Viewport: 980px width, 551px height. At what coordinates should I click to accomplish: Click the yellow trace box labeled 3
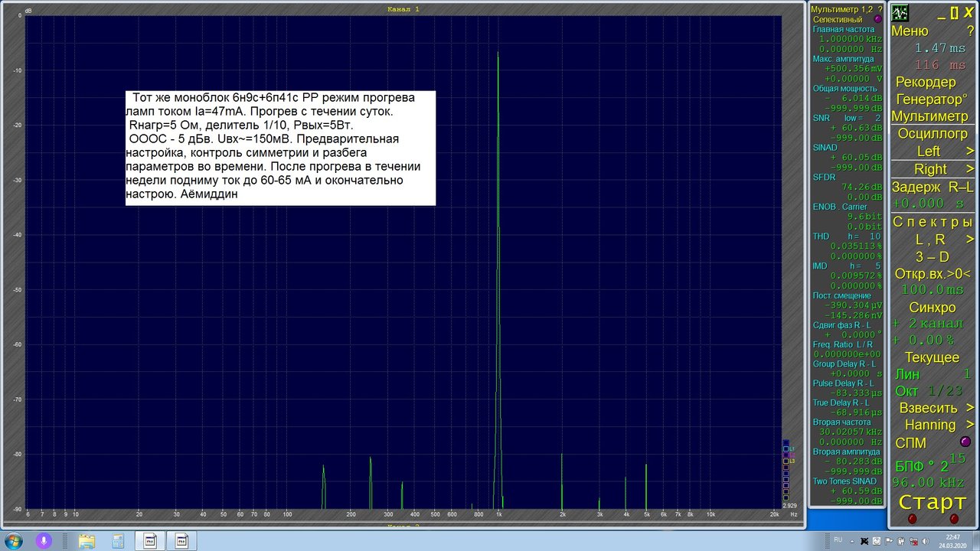click(786, 461)
